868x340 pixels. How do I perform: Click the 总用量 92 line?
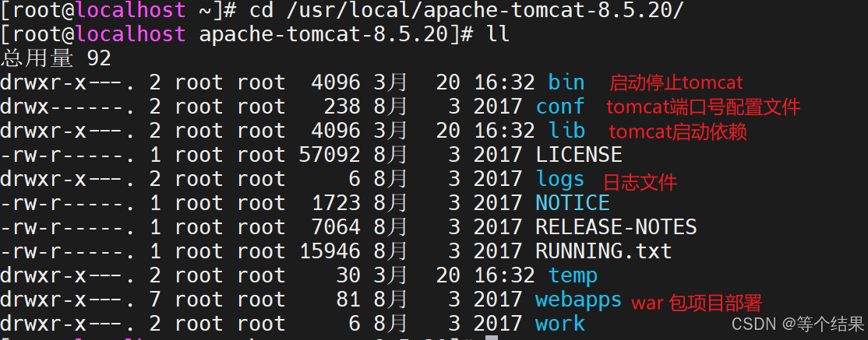coord(55,58)
